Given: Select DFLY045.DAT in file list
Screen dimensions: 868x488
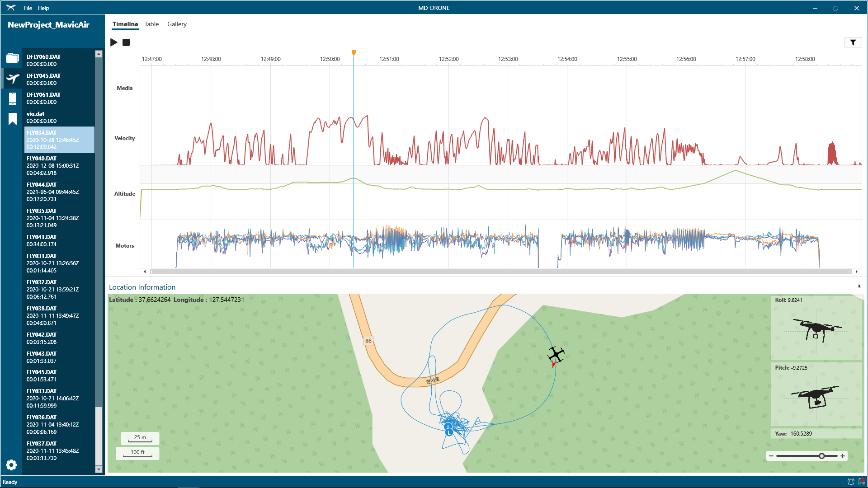Looking at the screenshot, I should (59, 79).
